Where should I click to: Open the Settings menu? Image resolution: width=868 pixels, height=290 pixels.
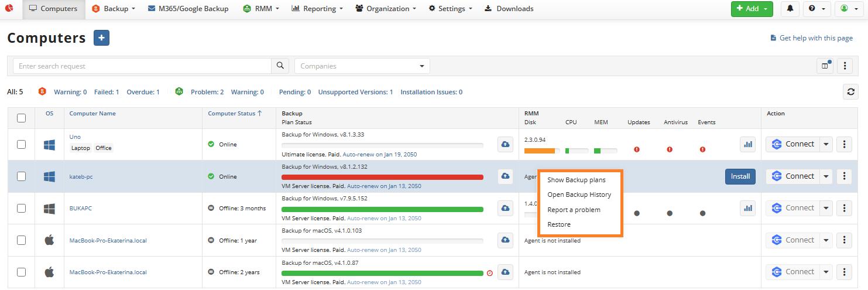coord(451,9)
